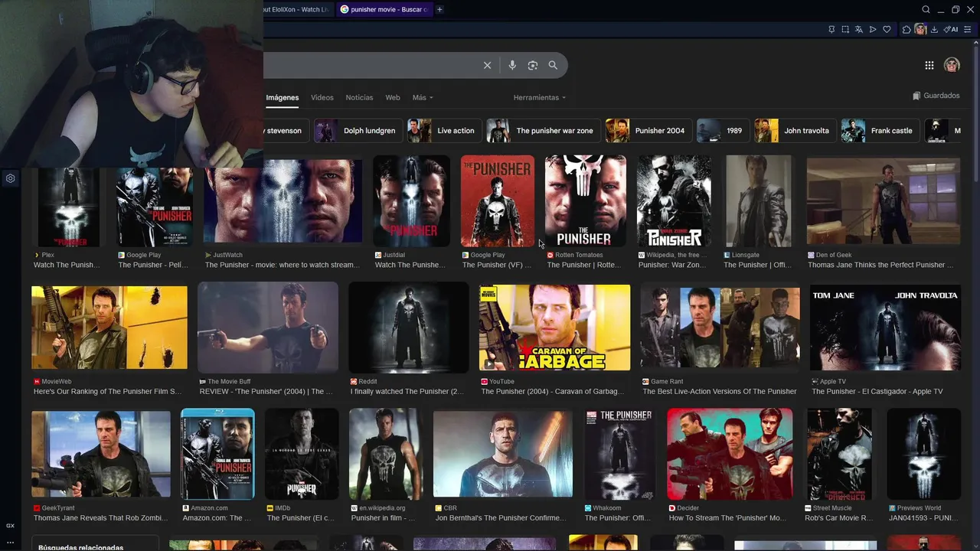Click the page vertical scrollbar
This screenshot has height=551, width=980.
click(975, 115)
